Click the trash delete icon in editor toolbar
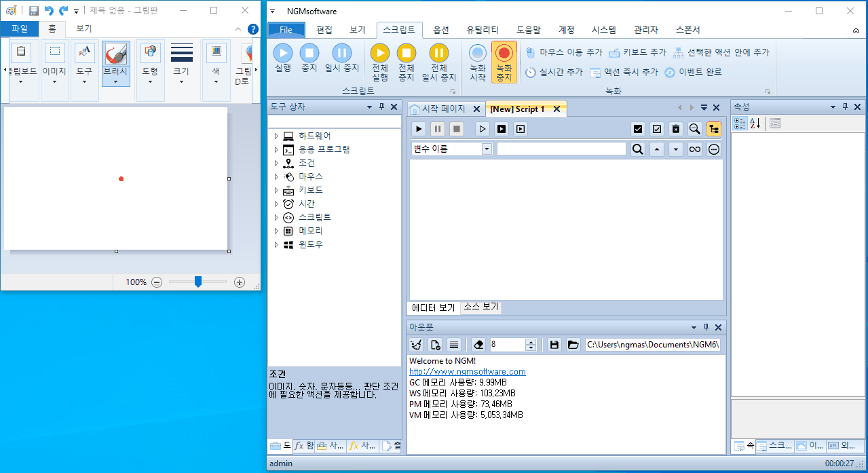 point(675,128)
